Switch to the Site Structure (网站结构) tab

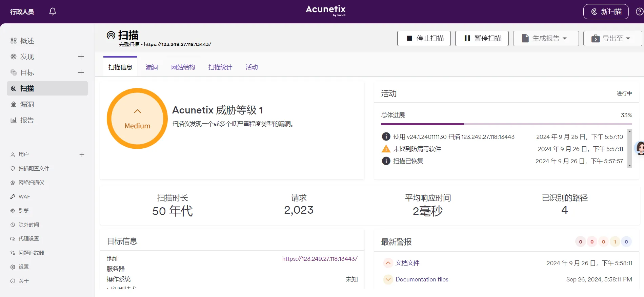[183, 67]
